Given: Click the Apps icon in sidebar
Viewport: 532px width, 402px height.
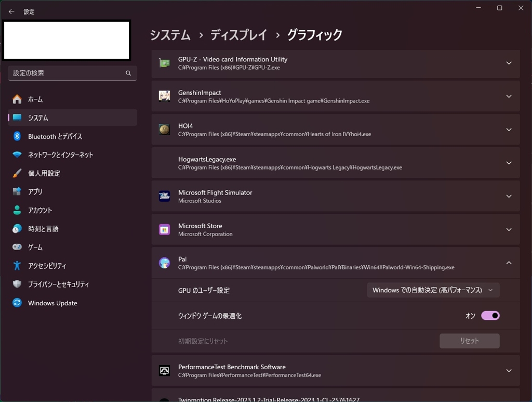Looking at the screenshot, I should click(17, 191).
